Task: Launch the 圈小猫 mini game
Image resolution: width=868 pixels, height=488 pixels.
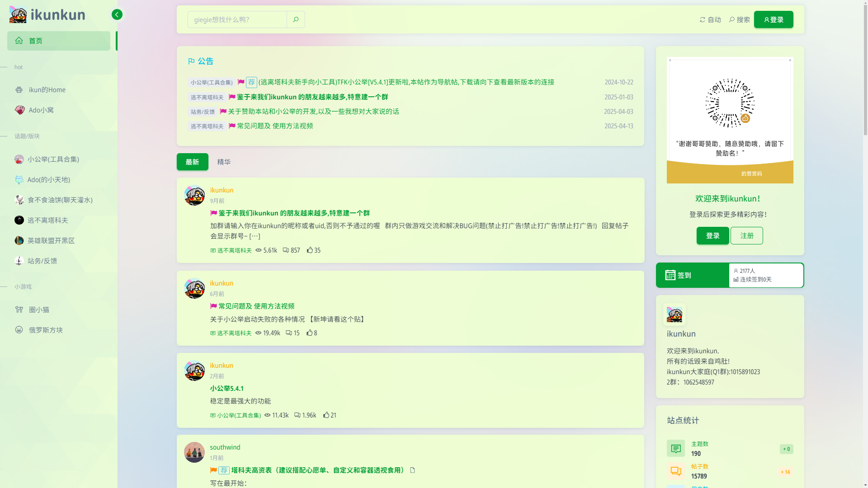Action: pos(39,310)
